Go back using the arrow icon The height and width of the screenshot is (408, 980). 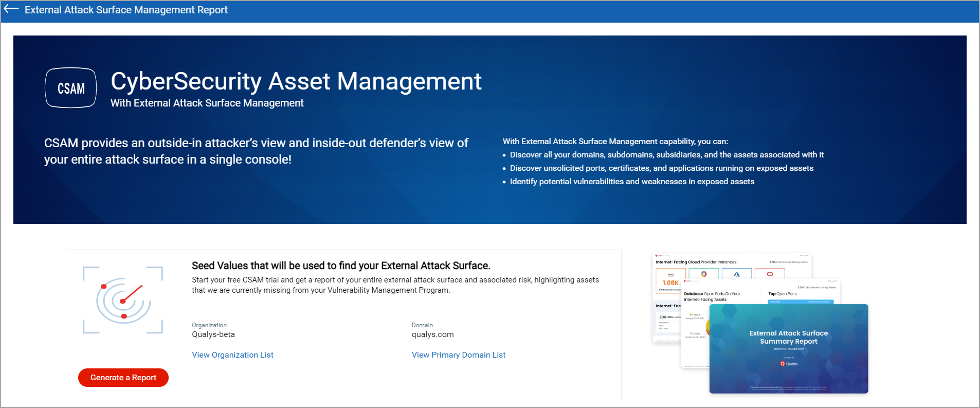click(x=11, y=9)
